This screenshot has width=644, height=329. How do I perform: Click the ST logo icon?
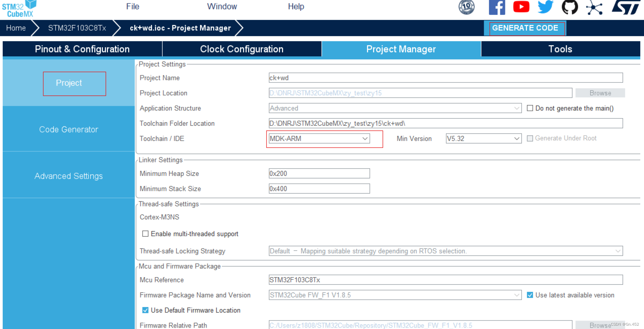[x=626, y=7]
